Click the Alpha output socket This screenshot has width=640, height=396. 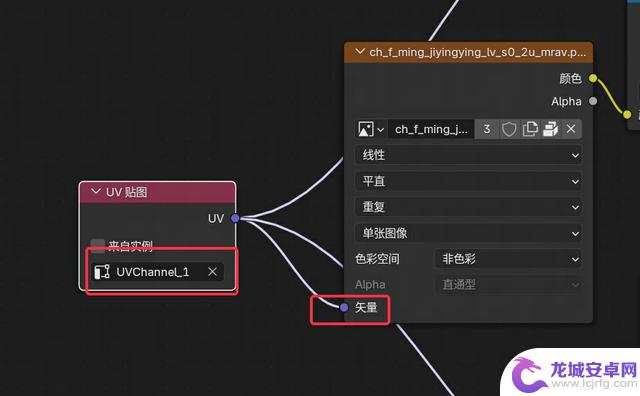click(x=593, y=101)
